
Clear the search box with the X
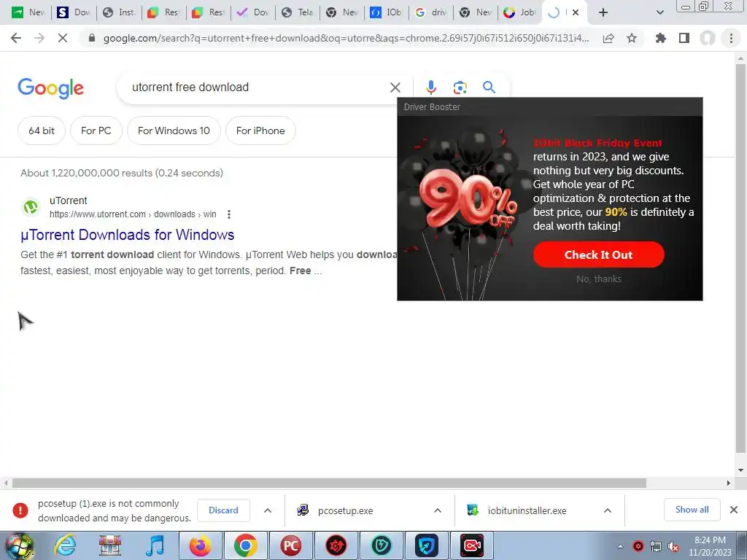pos(395,87)
